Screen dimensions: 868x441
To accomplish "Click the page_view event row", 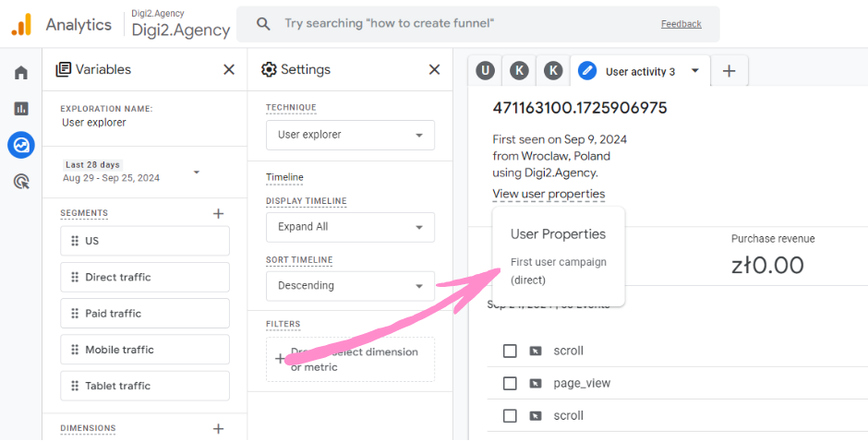I will point(678,383).
